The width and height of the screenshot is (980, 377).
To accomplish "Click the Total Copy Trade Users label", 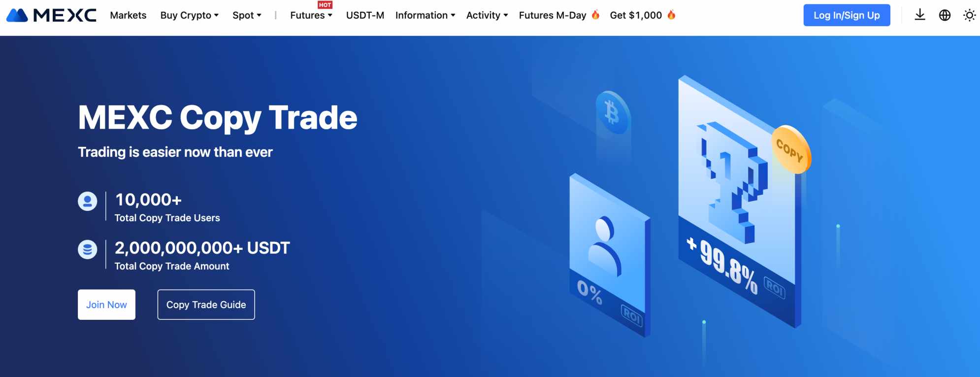I will (167, 218).
